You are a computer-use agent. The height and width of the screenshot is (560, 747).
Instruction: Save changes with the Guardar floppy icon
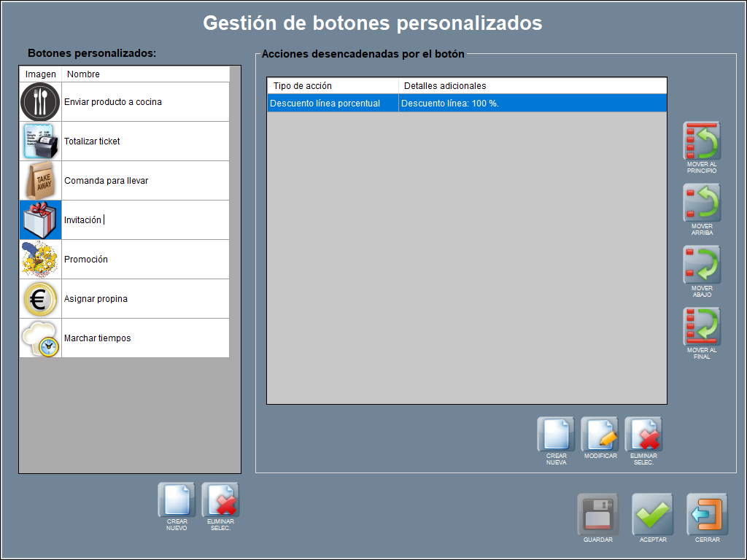(x=597, y=515)
